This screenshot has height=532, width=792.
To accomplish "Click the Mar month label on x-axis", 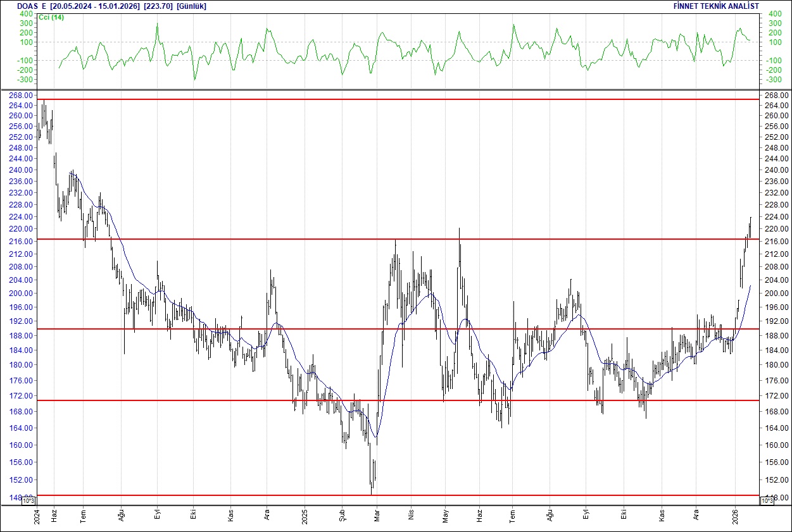I will pyautogui.click(x=376, y=516).
